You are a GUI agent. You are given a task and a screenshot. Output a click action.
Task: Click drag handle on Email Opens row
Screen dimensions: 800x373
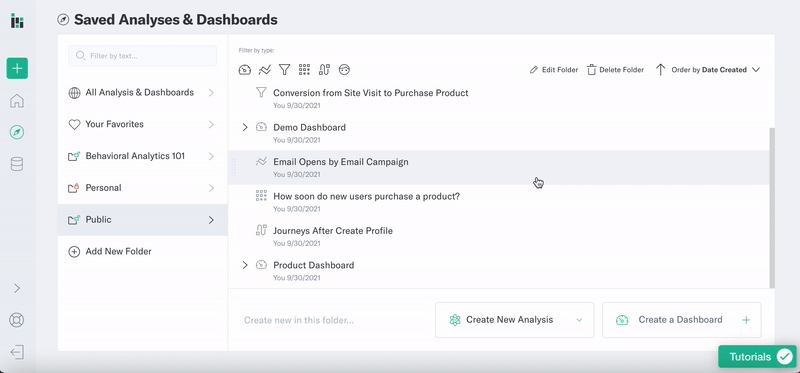234,167
